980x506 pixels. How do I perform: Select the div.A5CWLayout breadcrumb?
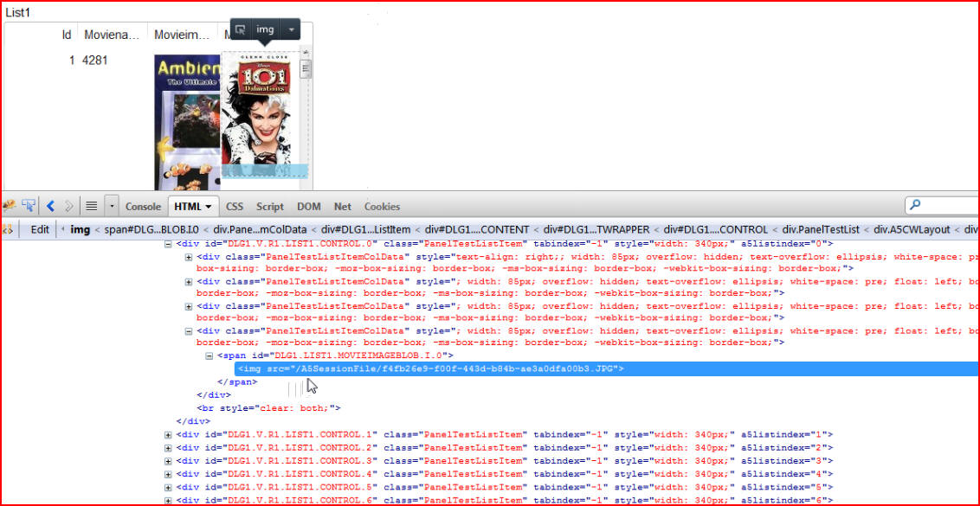pos(912,229)
